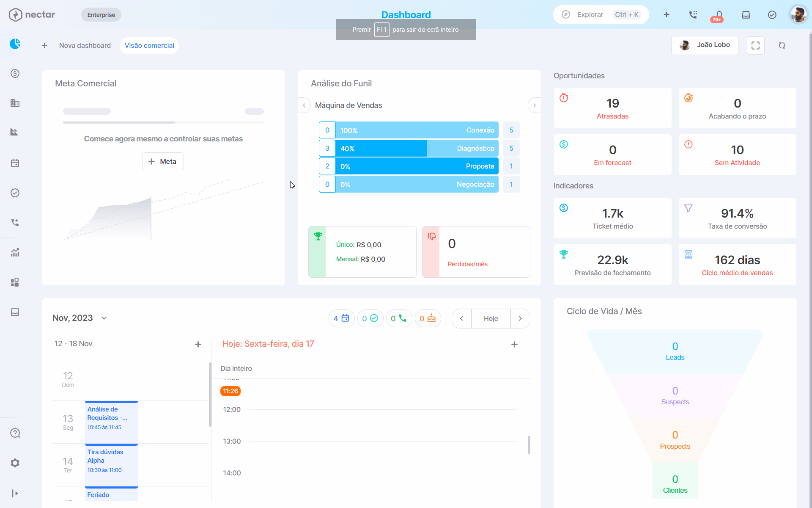
Task: Open Análise de Requisitos calendar event
Action: (x=112, y=422)
